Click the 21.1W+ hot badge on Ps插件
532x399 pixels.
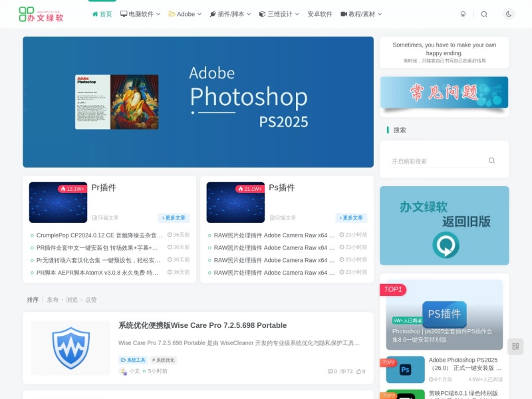tap(250, 189)
